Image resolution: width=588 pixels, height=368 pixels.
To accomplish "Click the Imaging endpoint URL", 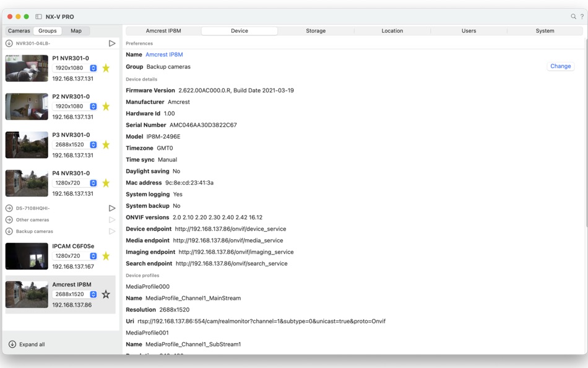I will (x=236, y=252).
